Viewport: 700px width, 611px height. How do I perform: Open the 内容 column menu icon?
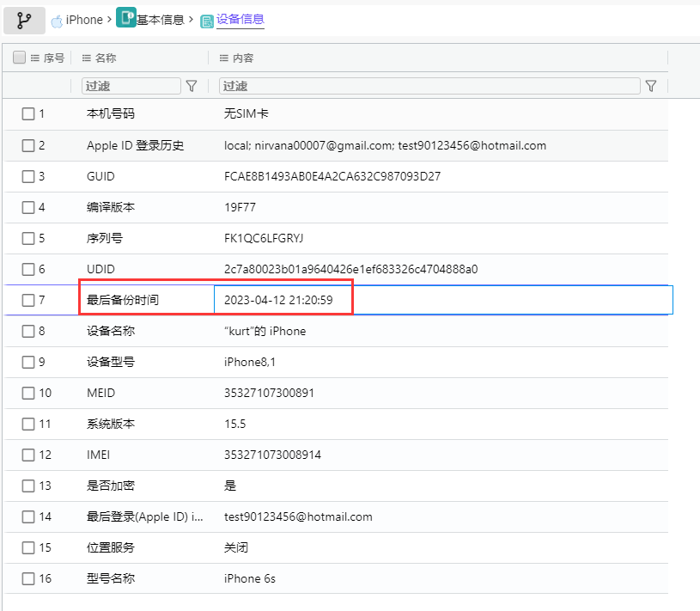click(224, 58)
